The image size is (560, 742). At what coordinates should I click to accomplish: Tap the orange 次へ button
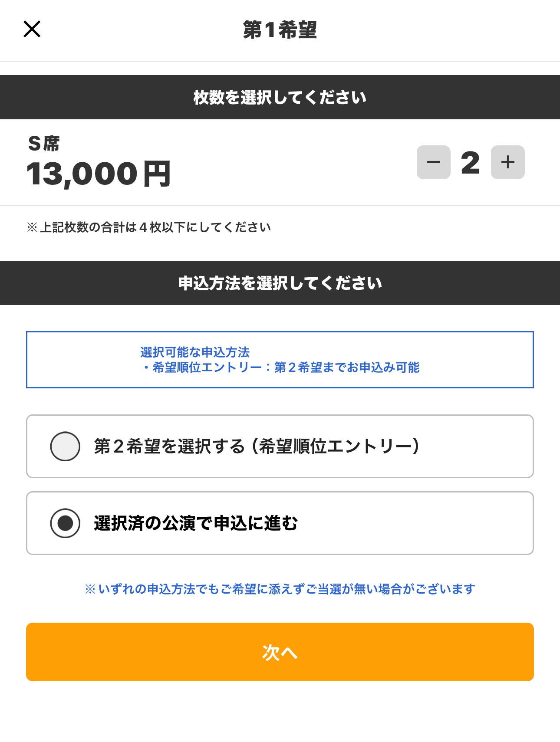coord(280,652)
